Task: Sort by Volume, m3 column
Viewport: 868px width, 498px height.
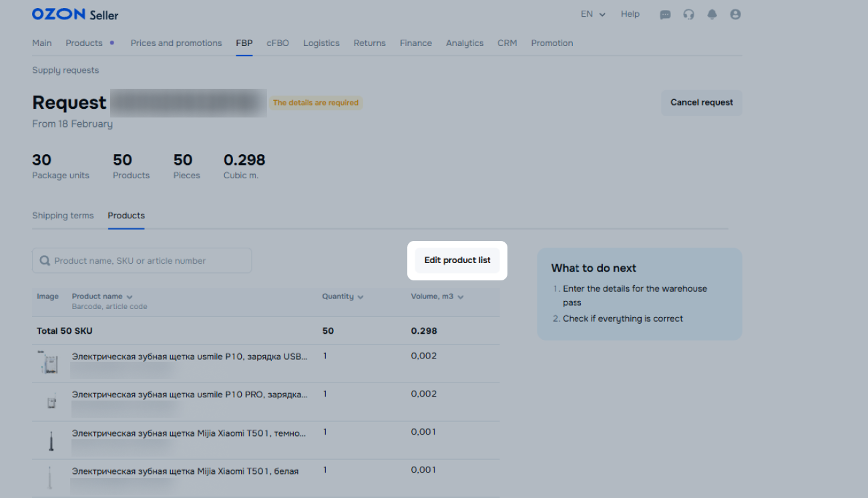Action: click(437, 296)
